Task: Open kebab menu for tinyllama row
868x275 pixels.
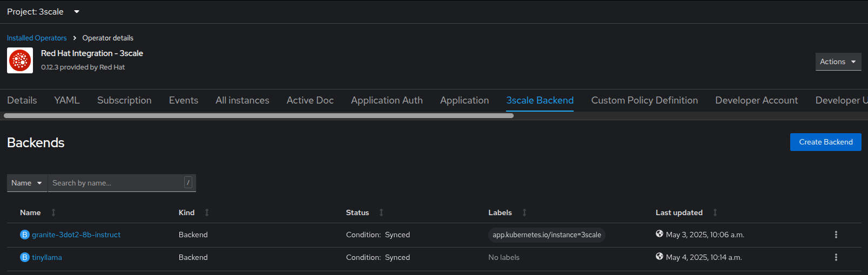Action: click(836, 257)
